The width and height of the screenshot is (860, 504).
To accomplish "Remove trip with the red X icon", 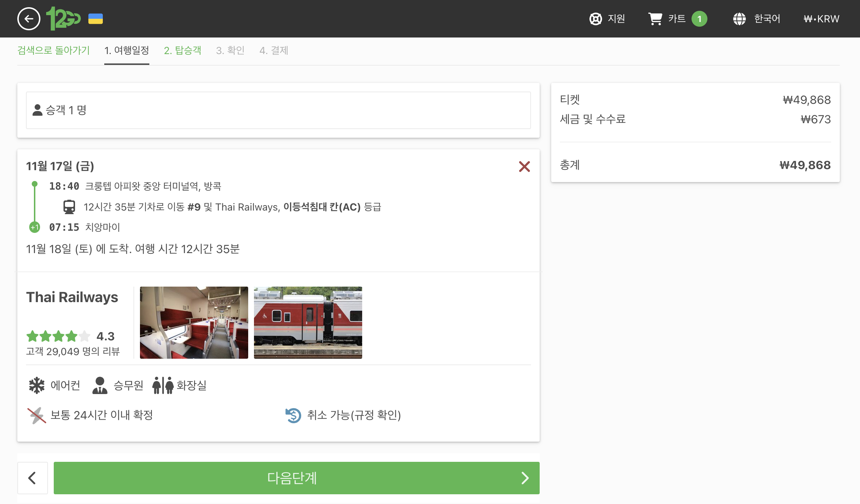I will (x=525, y=167).
